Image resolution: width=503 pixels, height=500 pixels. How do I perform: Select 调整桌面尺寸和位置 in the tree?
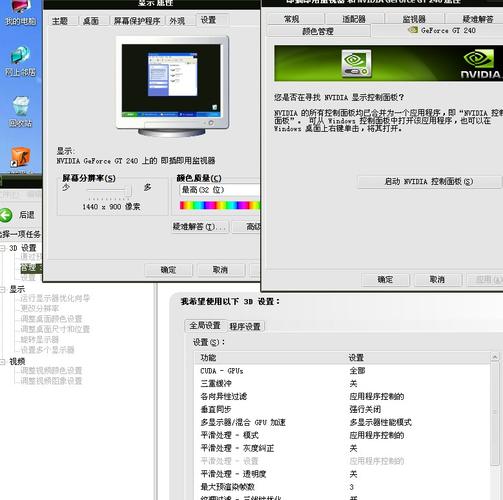click(55, 329)
